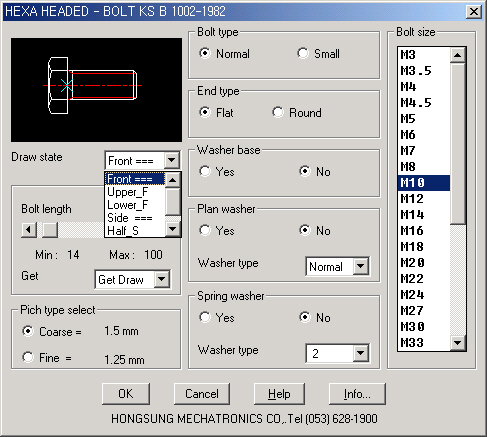The image size is (487, 437).
Task: Expand the Plan washer type Normal dropdown
Action: coord(361,266)
